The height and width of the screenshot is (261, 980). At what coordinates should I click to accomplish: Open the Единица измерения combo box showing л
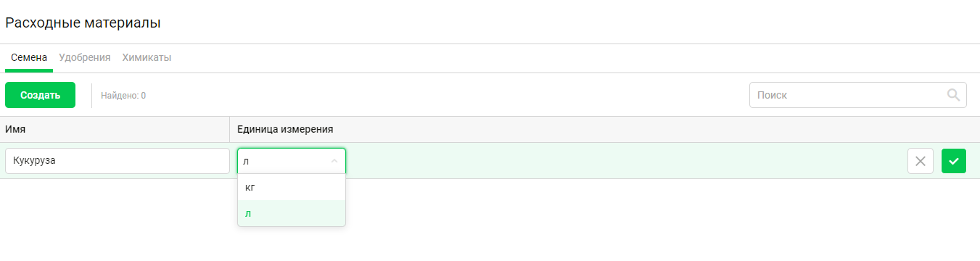click(x=292, y=161)
